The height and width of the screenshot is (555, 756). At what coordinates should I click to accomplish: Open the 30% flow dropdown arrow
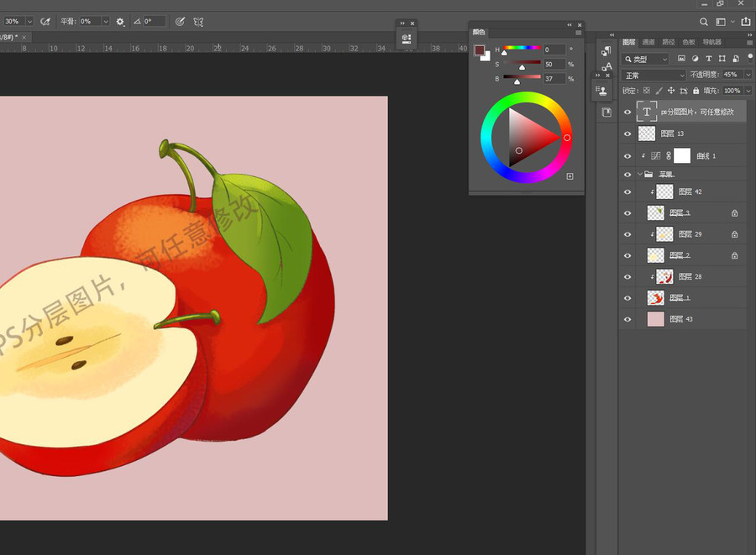[29, 22]
